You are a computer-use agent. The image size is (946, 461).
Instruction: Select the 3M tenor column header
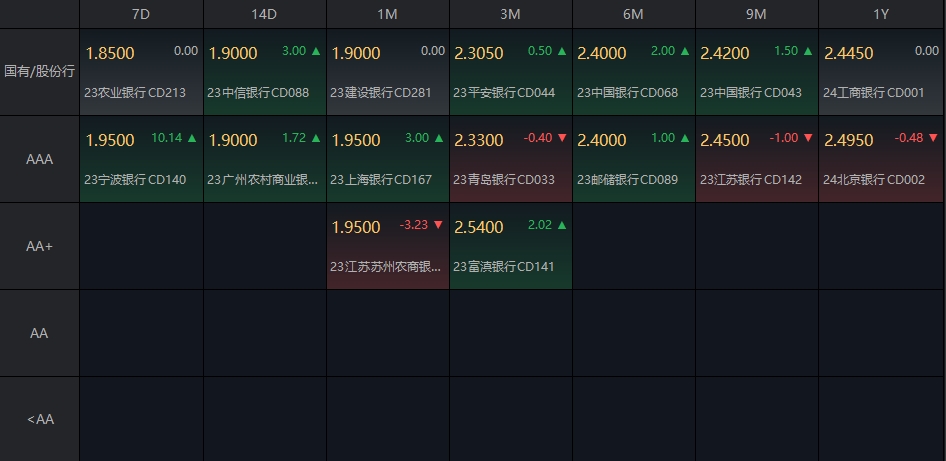tap(510, 14)
